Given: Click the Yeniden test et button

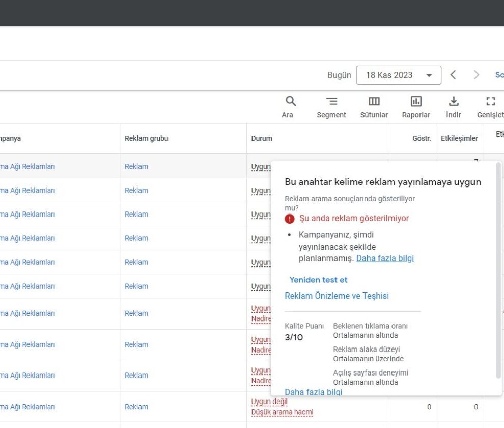Looking at the screenshot, I should pos(318,280).
